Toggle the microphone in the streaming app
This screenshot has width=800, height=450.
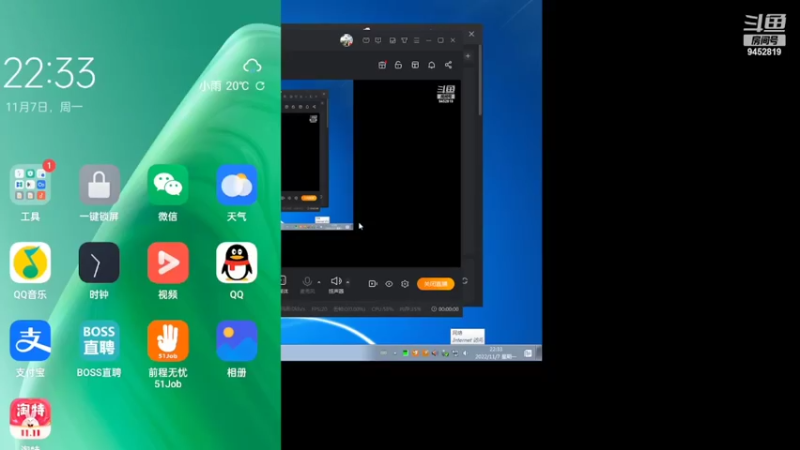click(x=307, y=282)
